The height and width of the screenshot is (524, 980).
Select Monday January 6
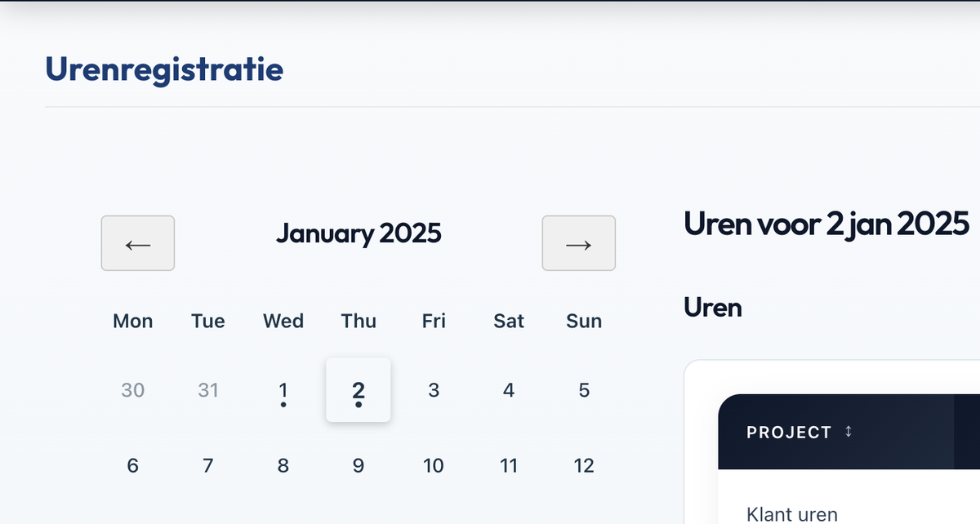[x=133, y=465]
